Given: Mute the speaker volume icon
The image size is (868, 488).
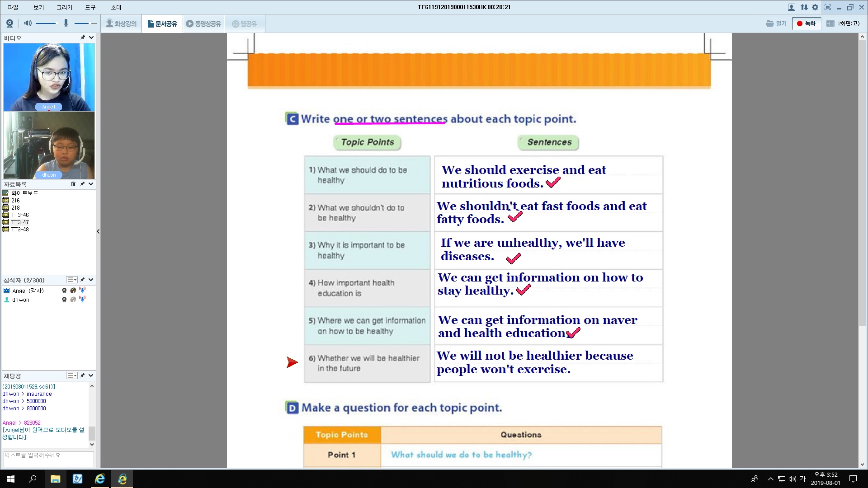Looking at the screenshot, I should click(28, 23).
